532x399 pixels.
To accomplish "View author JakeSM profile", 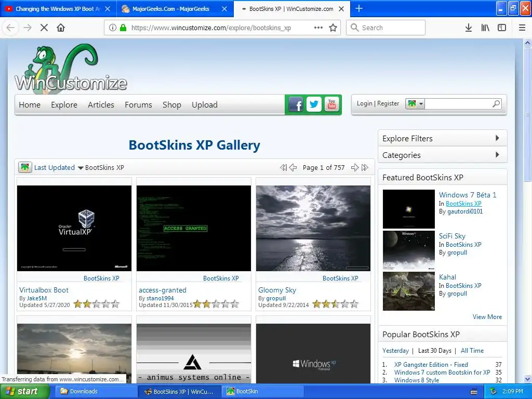I will click(37, 298).
